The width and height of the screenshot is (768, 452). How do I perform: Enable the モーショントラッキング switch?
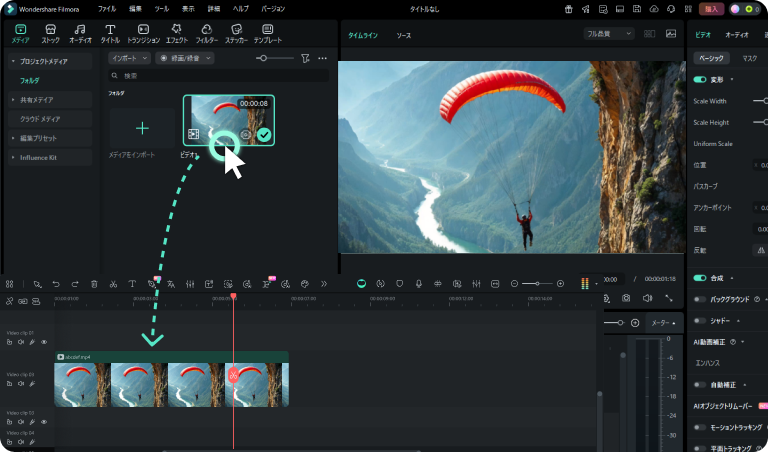(700, 428)
